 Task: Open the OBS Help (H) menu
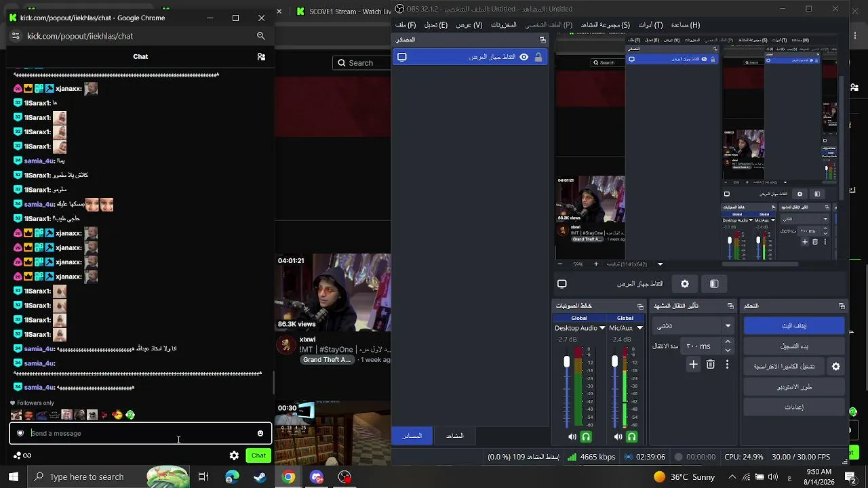685,25
